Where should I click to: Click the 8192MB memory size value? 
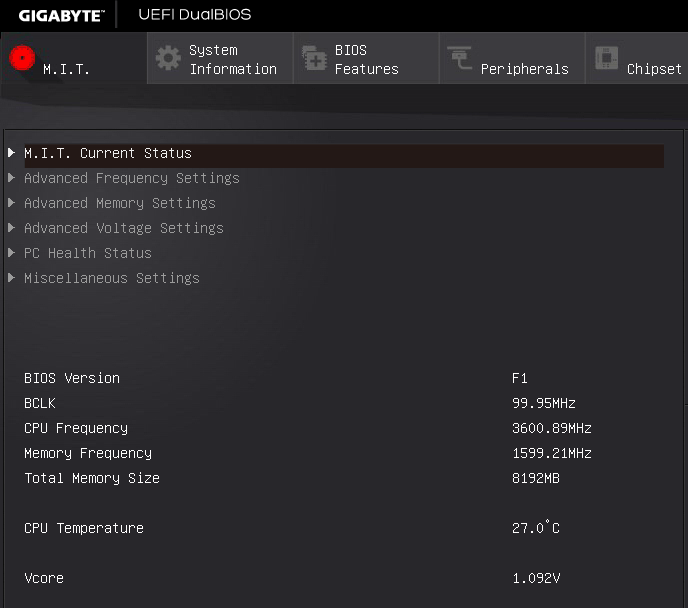(x=536, y=478)
